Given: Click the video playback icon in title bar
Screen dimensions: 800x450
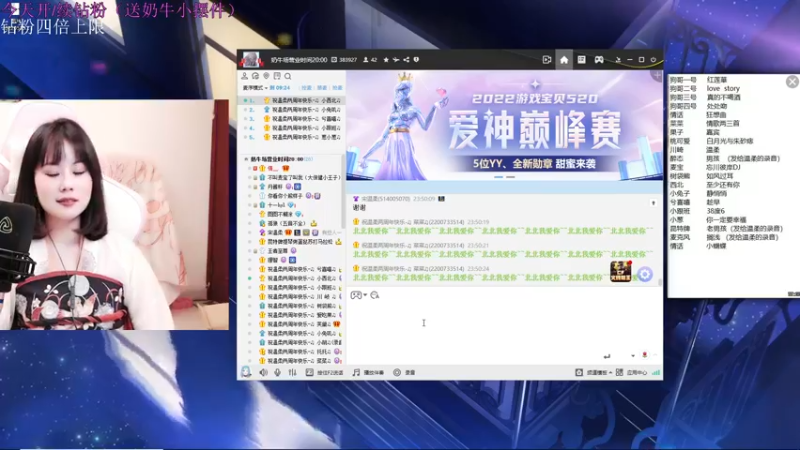Looking at the screenshot, I should (546, 60).
